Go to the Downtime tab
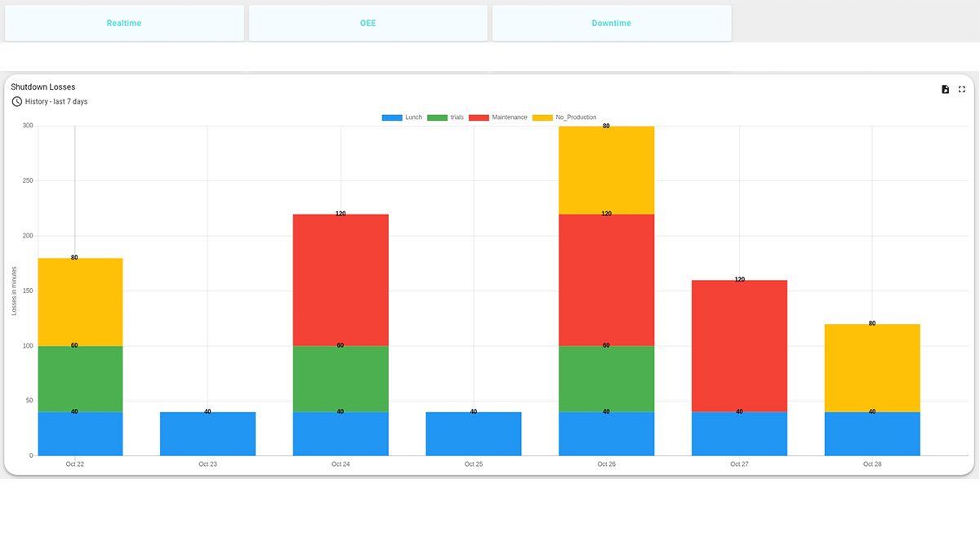Screen dimensions: 980x550 (x=612, y=23)
